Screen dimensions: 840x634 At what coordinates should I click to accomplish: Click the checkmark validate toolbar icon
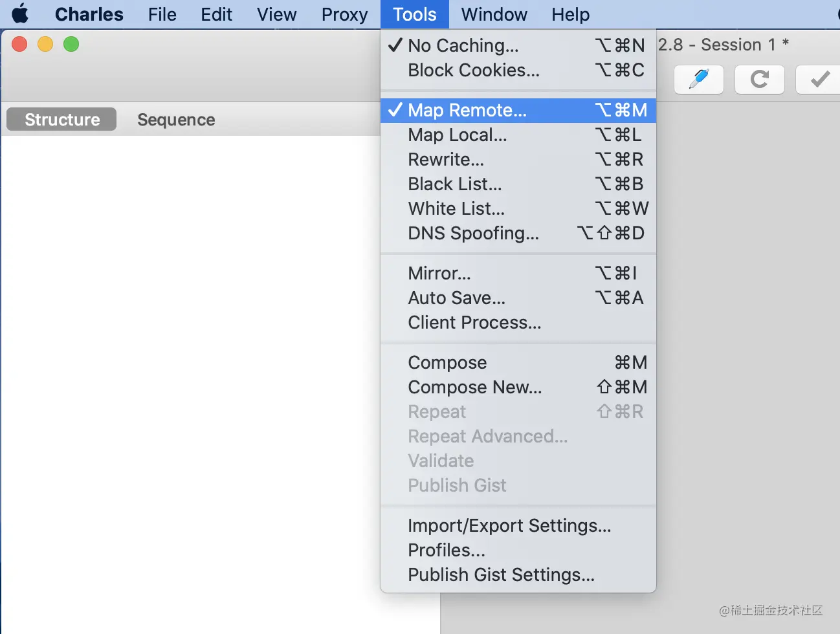(819, 80)
